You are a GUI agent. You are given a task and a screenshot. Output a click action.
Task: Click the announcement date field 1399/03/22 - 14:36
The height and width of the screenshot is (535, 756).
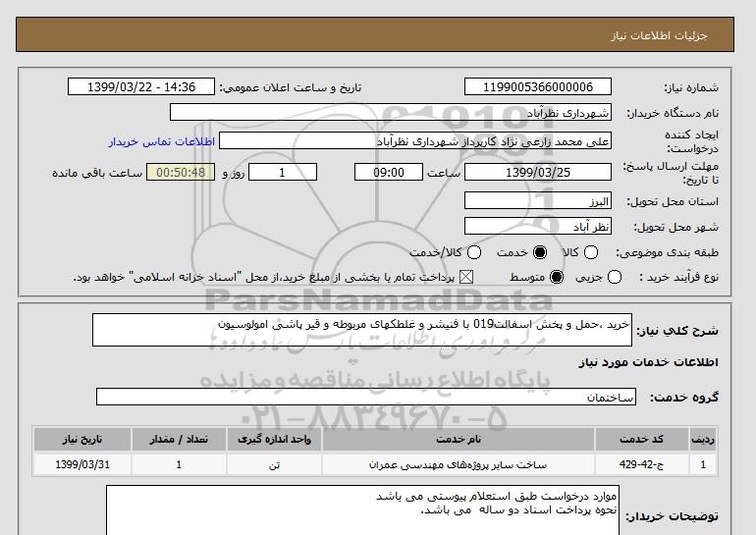click(141, 86)
